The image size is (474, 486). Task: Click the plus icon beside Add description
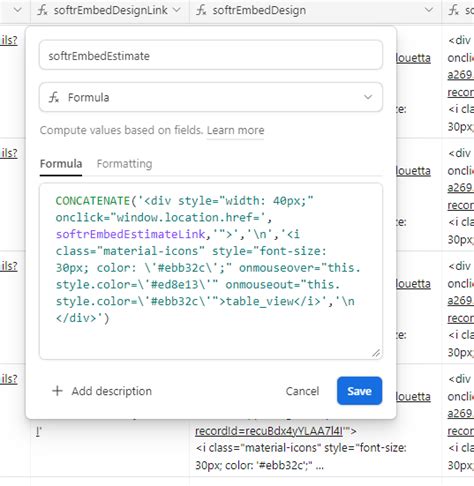click(x=57, y=391)
